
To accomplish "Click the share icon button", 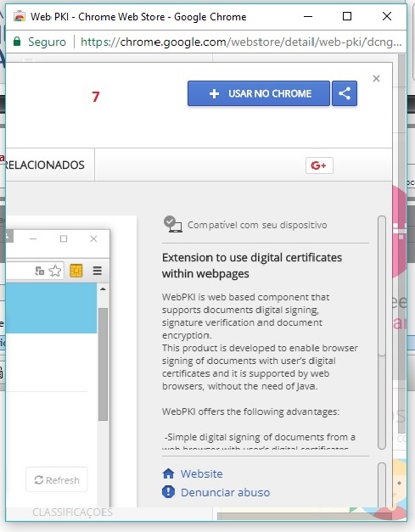I will [x=344, y=93].
